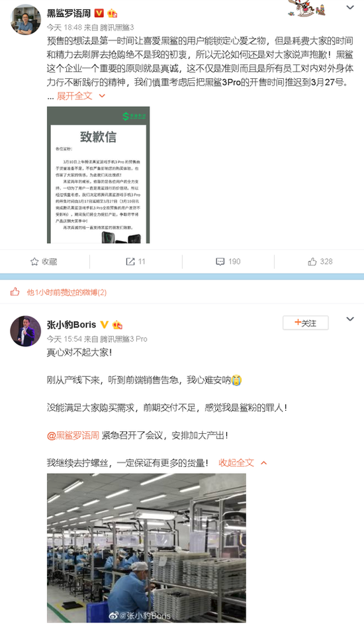
Task: View the factory production line photo
Action: (146, 548)
